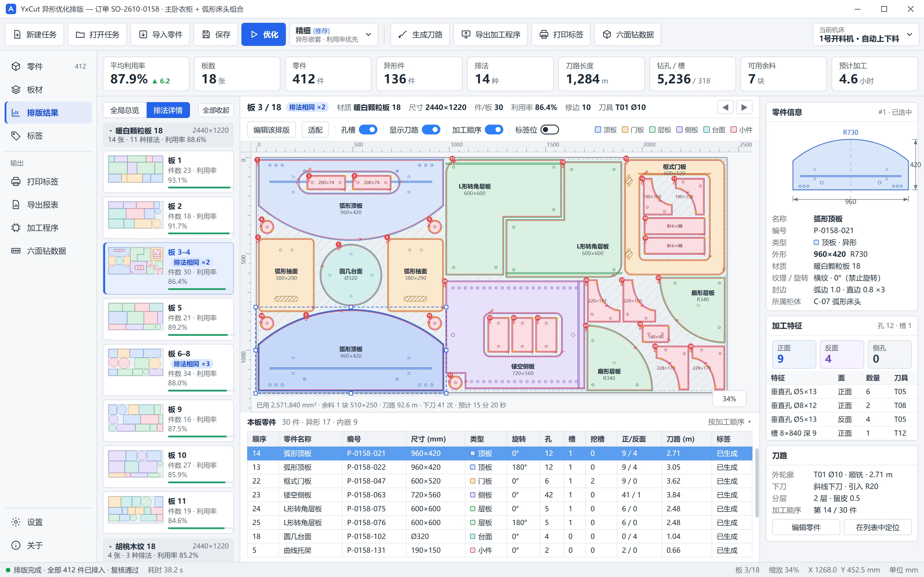Click the 标签 tag icon in sidebar
This screenshot has width=924, height=577.
(x=16, y=136)
